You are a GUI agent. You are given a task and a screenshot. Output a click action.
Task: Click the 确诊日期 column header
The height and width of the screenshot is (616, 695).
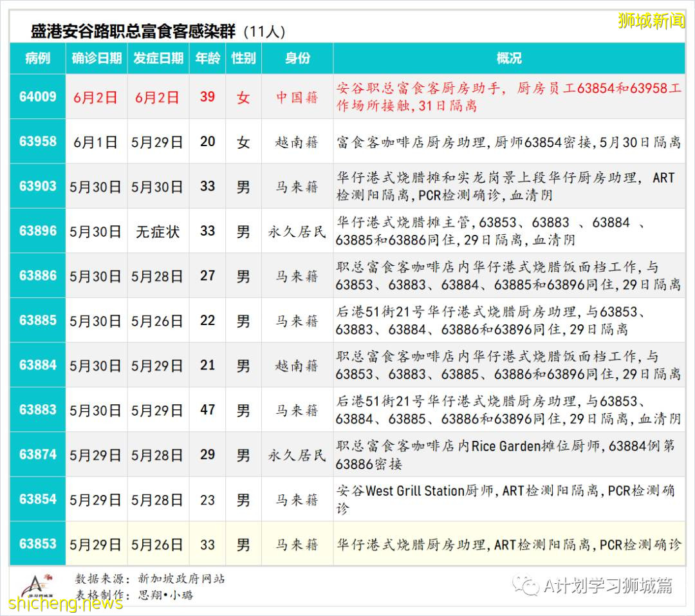pyautogui.click(x=96, y=59)
